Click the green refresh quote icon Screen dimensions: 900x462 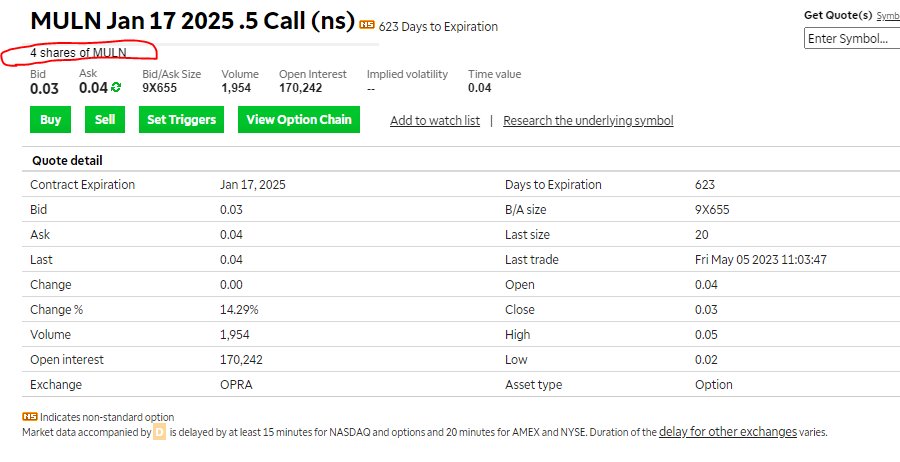pos(116,87)
